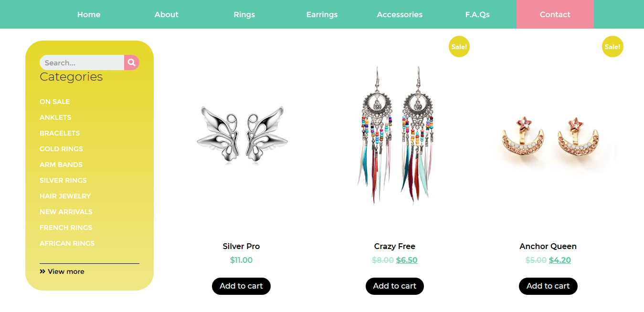Open the pink Contact tab

coord(555,14)
